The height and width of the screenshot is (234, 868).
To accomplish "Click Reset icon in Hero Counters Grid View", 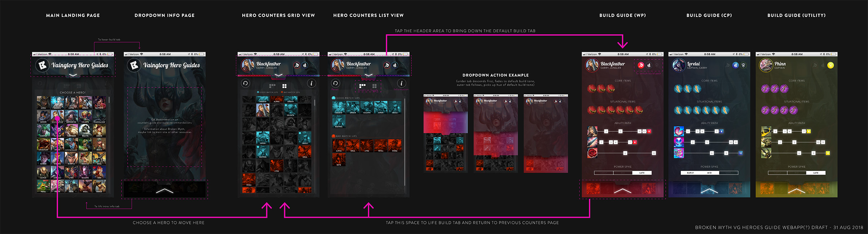I will click(x=245, y=84).
